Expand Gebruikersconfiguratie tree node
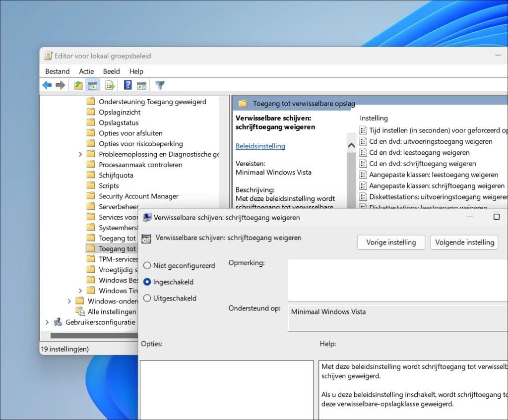 47,322
